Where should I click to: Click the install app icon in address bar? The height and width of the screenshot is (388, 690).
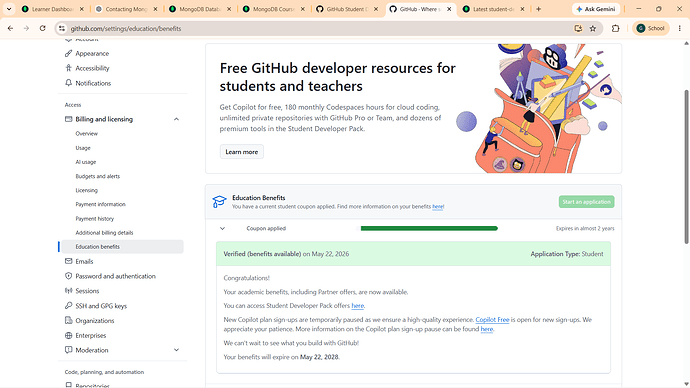pyautogui.click(x=578, y=28)
